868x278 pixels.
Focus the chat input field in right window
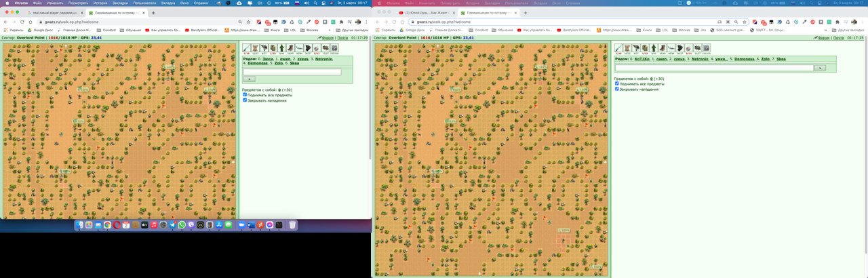[x=714, y=68]
